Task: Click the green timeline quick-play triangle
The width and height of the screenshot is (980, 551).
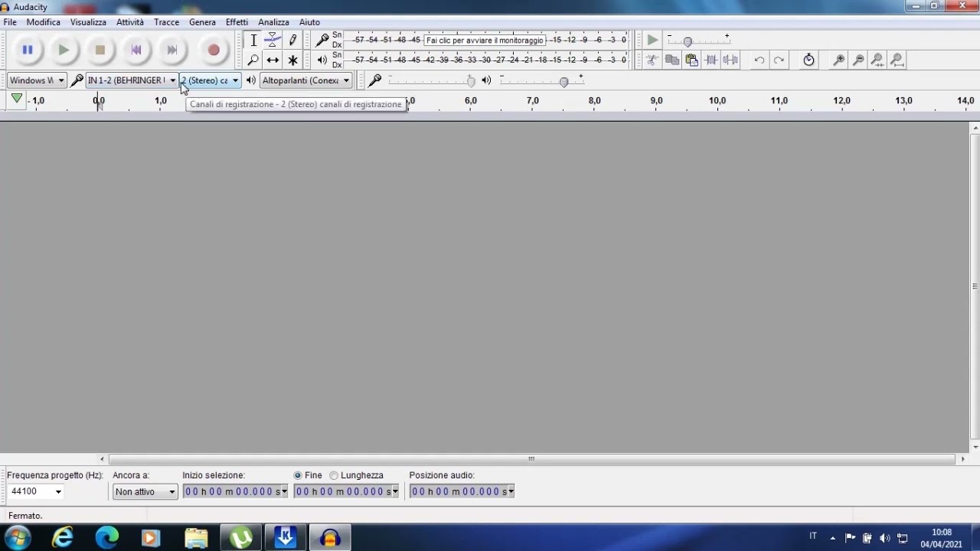Action: (17, 99)
